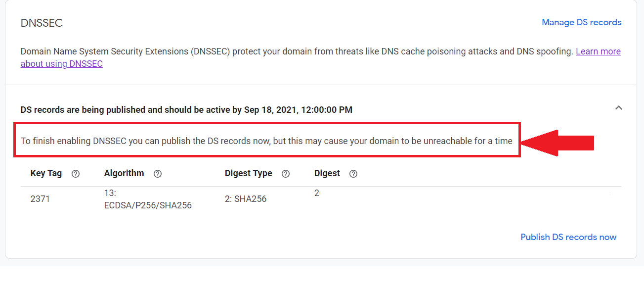Click the DNSSEC section heading
The height and width of the screenshot is (293, 644).
pyautogui.click(x=42, y=23)
